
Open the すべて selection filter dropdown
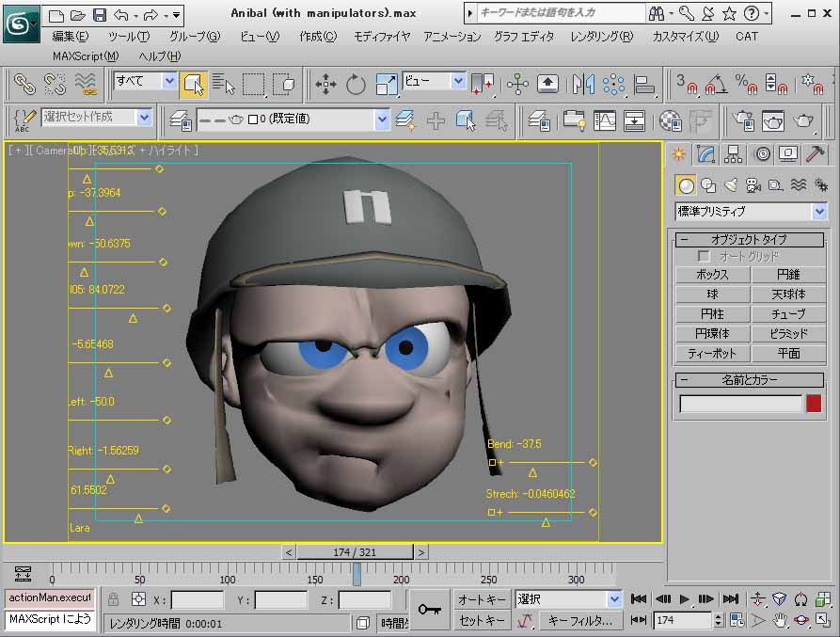point(169,81)
